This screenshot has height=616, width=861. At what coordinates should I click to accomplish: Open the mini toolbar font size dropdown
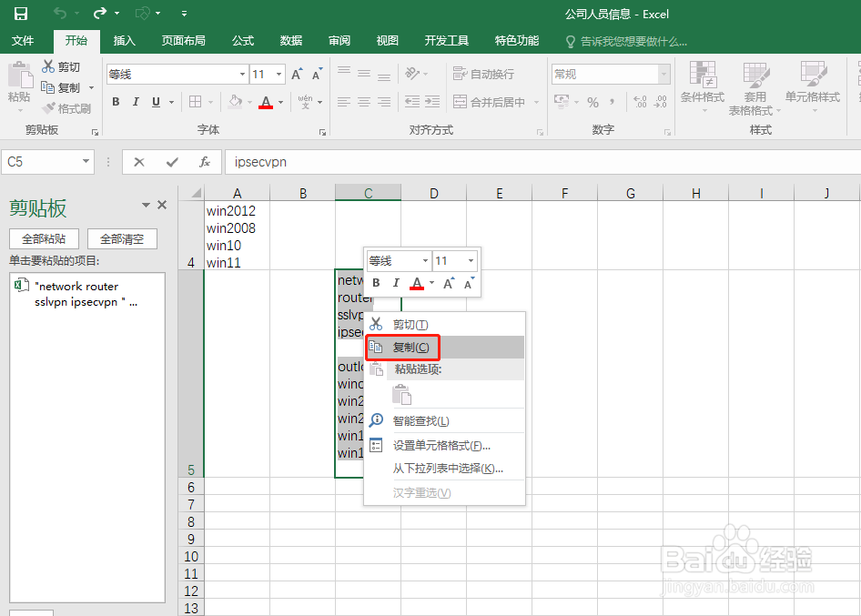coord(471,261)
